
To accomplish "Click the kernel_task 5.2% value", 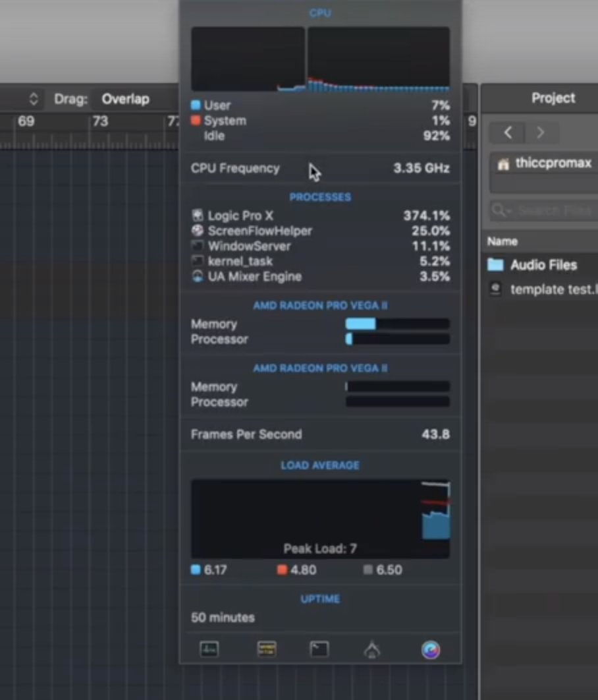I will pos(435,261).
